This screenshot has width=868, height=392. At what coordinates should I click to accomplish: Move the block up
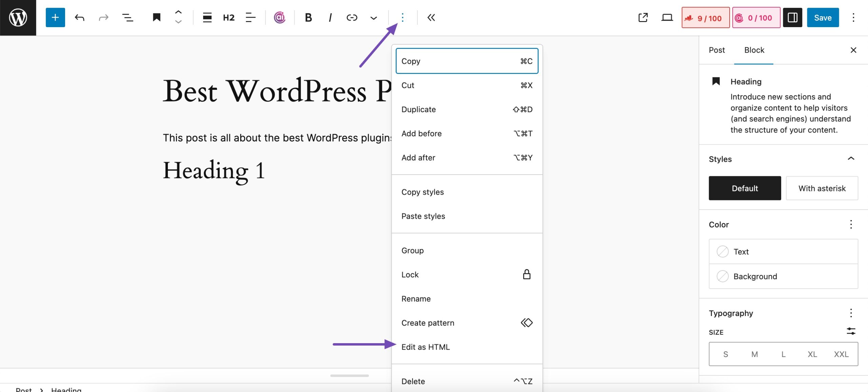click(178, 12)
